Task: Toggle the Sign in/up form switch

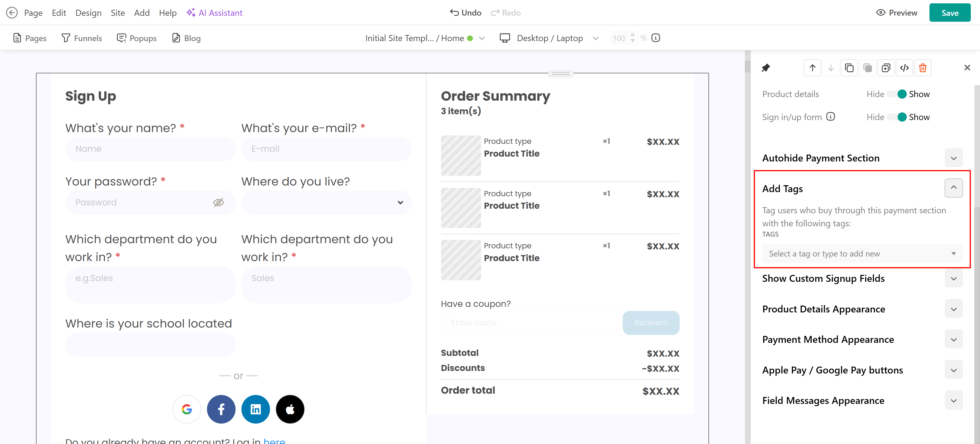Action: click(x=898, y=117)
